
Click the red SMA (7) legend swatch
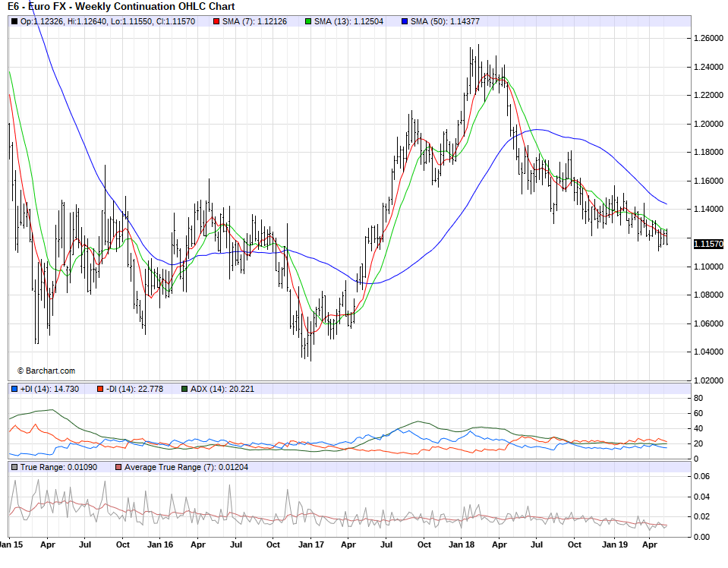coord(216,21)
